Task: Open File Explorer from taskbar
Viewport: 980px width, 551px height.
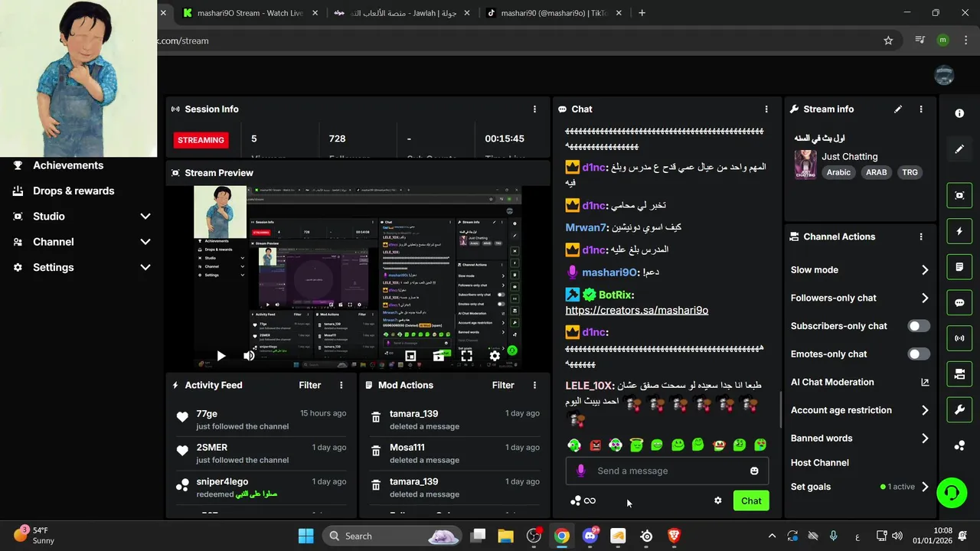Action: click(506, 536)
